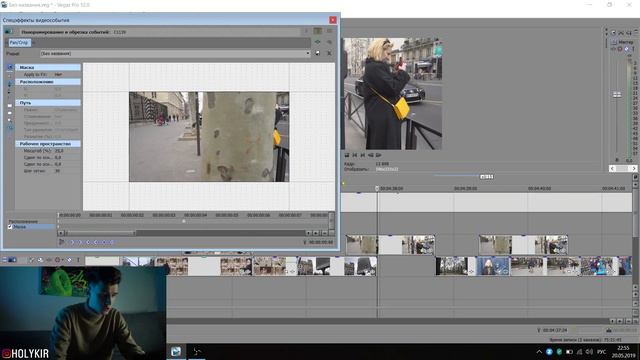Close the video event FX dialog
This screenshot has width=640, height=360.
(333, 20)
